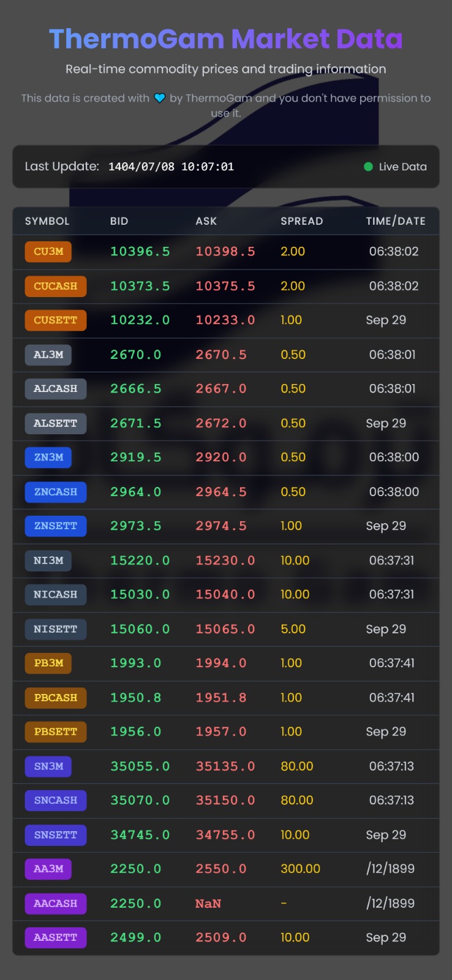This screenshot has width=452, height=980.
Task: Click the CUSETT bid value 10232.0
Action: [x=140, y=320]
